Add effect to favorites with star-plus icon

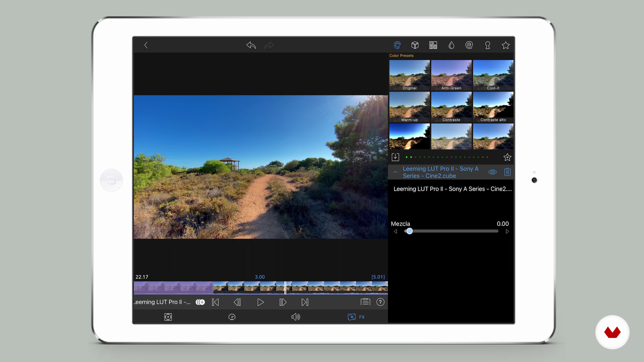507,157
